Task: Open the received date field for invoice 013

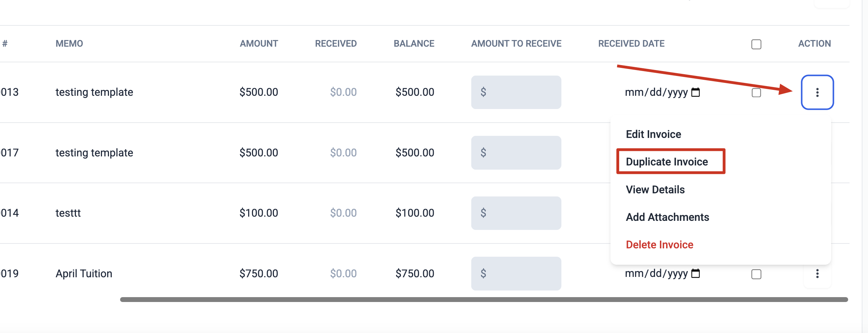Action: (x=662, y=92)
